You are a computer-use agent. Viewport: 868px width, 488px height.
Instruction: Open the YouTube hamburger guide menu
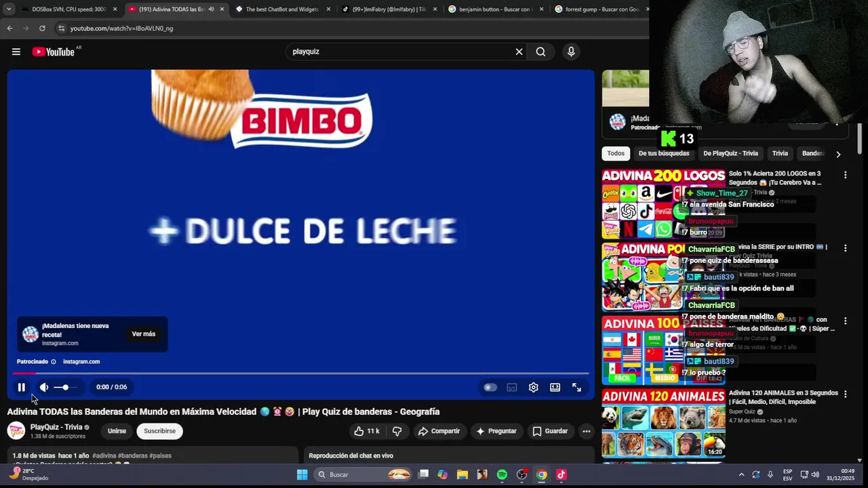click(x=16, y=52)
